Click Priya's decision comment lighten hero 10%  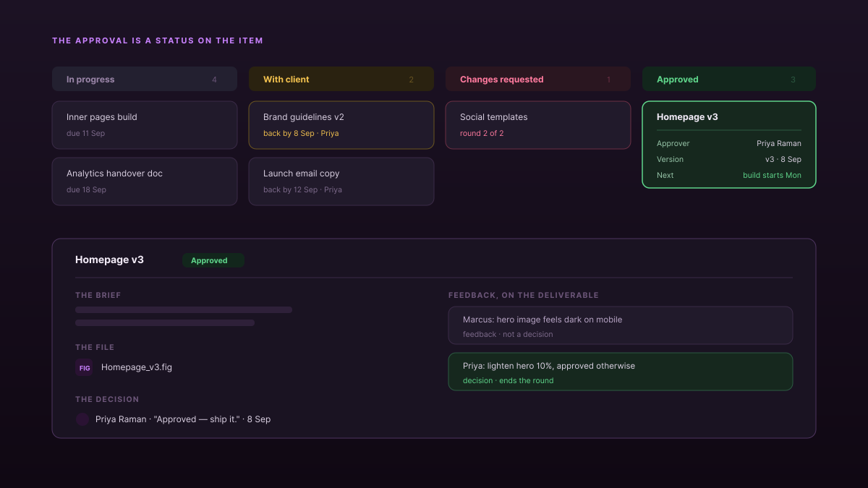click(x=621, y=372)
